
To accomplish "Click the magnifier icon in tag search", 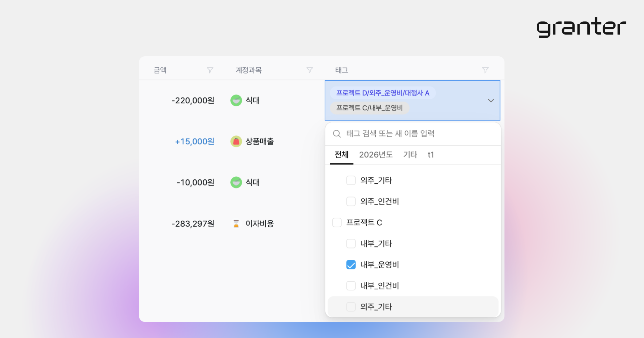I will click(337, 134).
